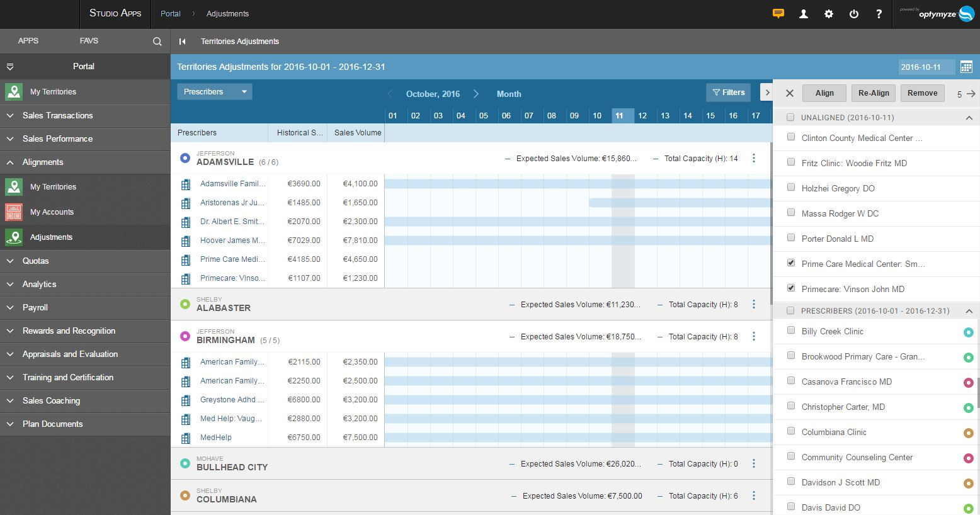Select day 17 in the timeline header
The height and width of the screenshot is (515, 980).
tap(756, 116)
